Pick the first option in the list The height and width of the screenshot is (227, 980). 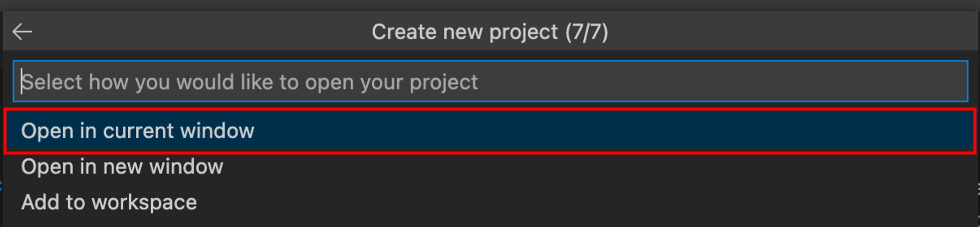[138, 131]
